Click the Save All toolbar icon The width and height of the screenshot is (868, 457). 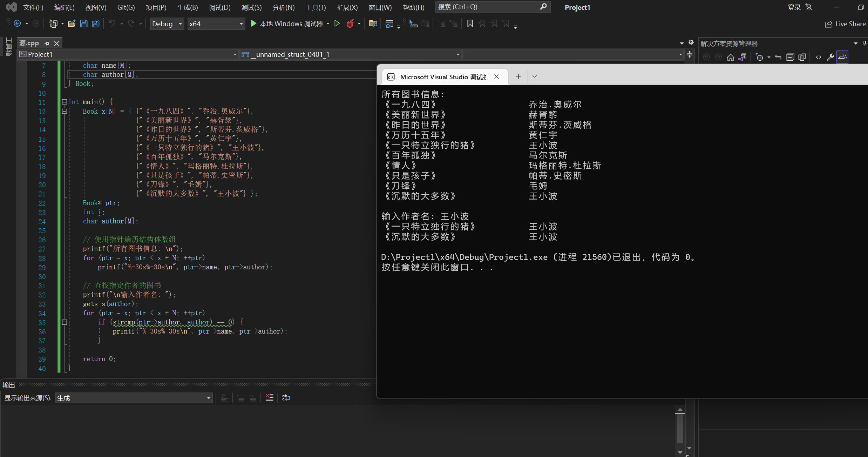[95, 24]
